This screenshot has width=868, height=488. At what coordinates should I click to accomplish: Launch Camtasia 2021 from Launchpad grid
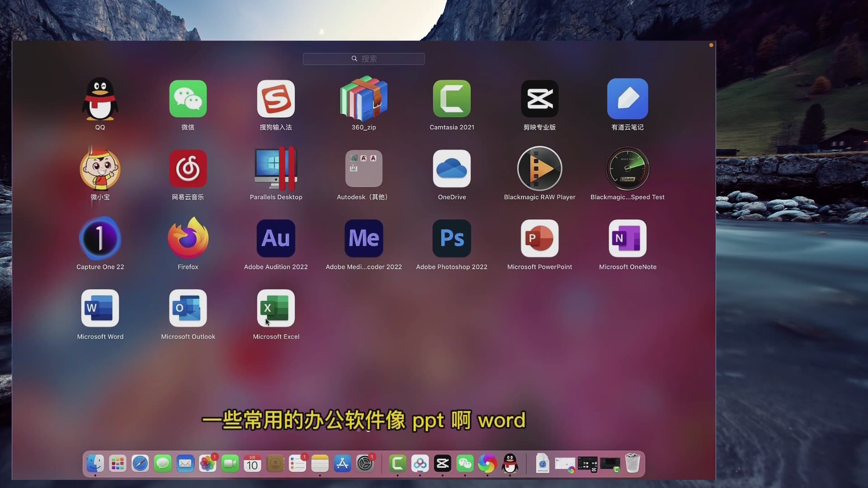[452, 99]
